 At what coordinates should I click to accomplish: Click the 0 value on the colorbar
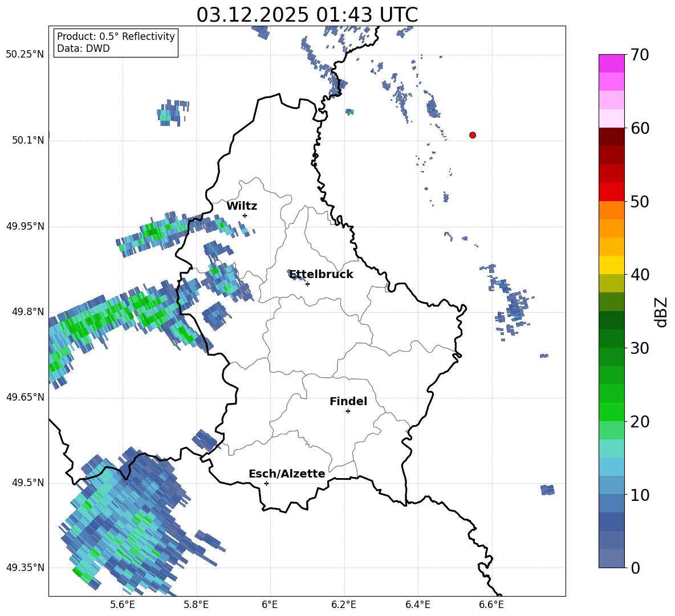[635, 568]
